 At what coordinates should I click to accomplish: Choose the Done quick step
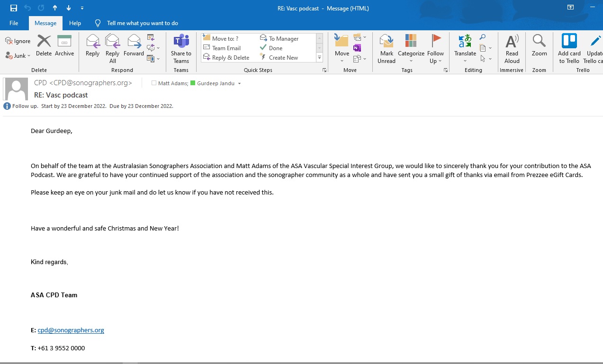275,48
